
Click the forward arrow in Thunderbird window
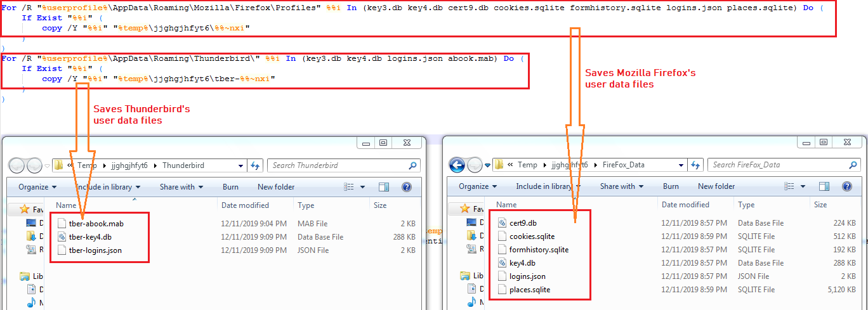pyautogui.click(x=34, y=165)
